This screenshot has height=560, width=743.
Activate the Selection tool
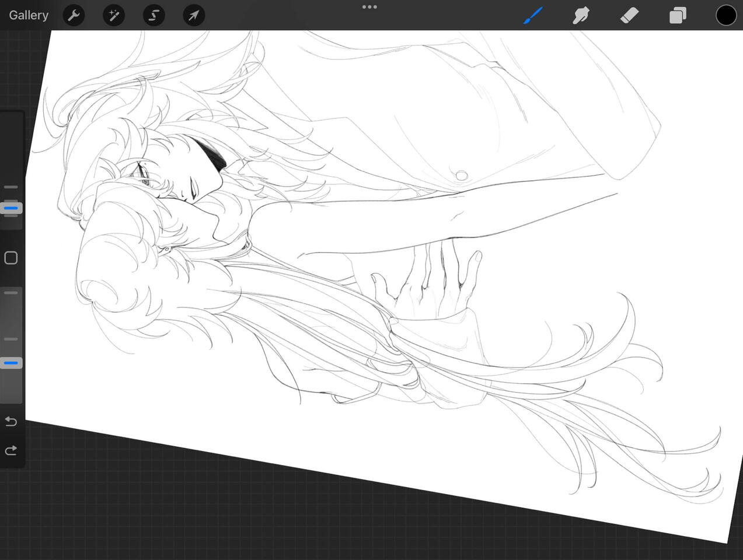154,15
